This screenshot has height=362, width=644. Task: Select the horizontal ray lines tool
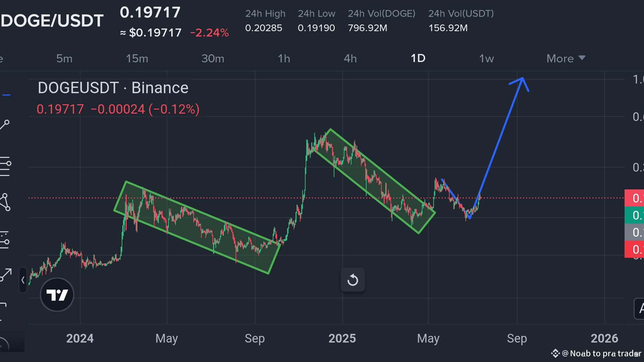tap(5, 166)
